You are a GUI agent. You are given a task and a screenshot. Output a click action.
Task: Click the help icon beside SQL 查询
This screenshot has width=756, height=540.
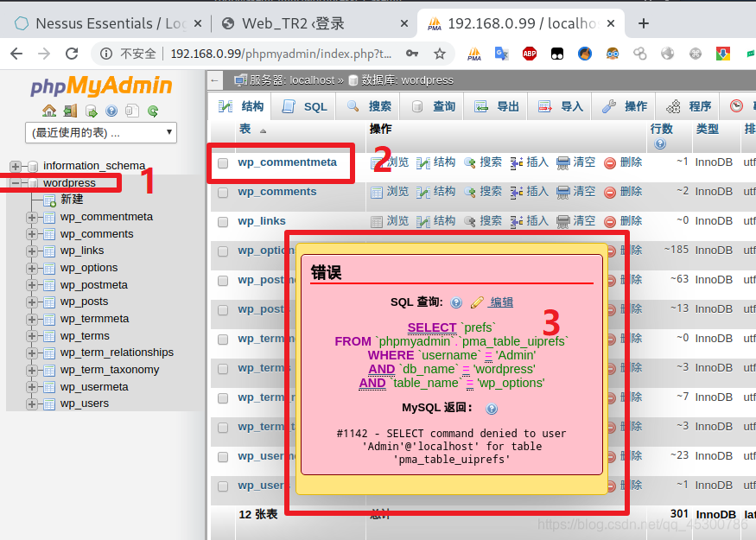pyautogui.click(x=456, y=302)
